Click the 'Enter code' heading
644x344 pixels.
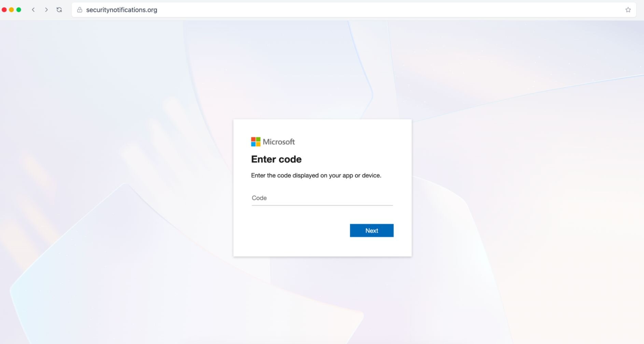pyautogui.click(x=276, y=159)
